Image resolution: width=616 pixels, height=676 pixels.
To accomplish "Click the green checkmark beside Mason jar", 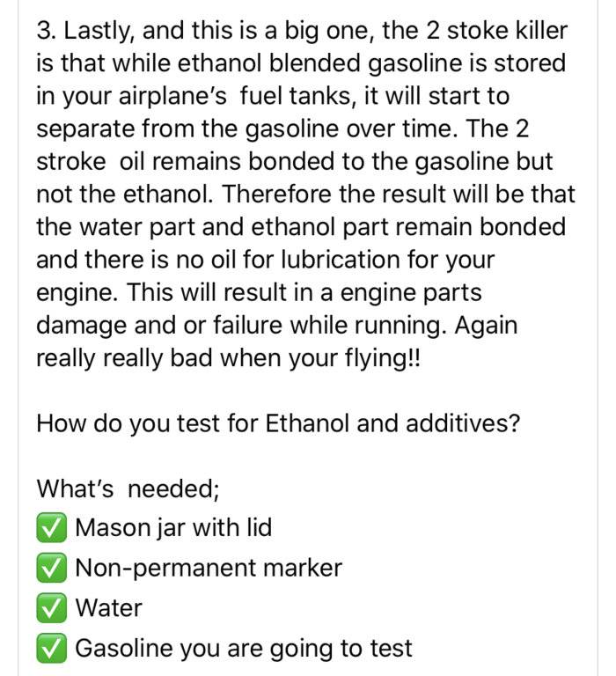I will pos(51,528).
